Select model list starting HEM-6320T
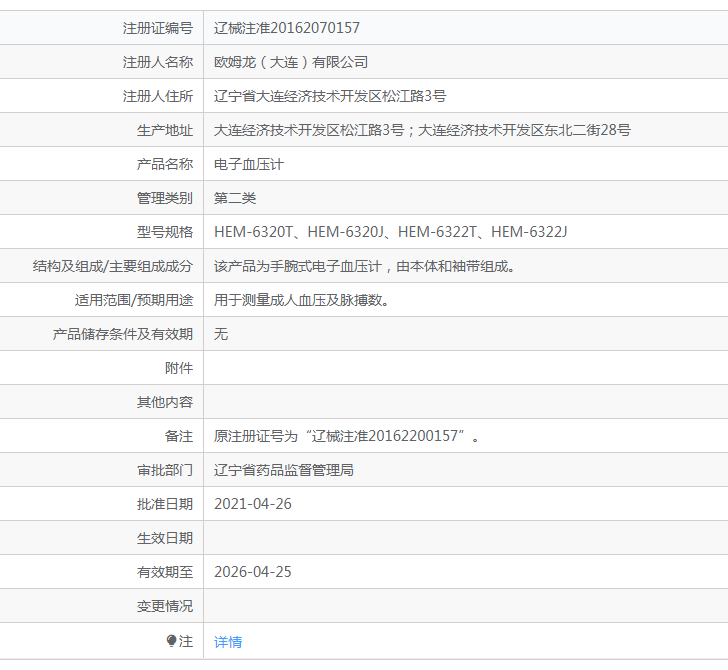728x670 pixels. (x=390, y=232)
